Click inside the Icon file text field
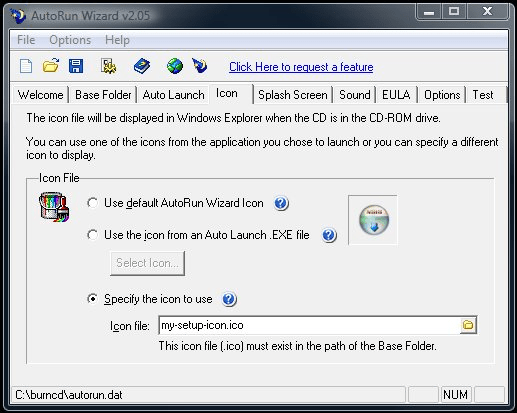 (309, 325)
